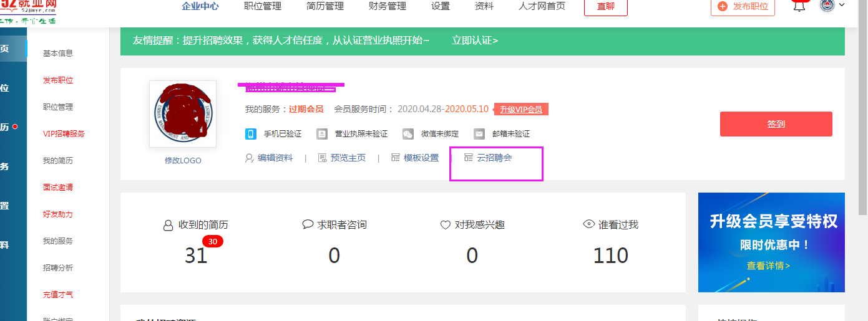Screen dimensions: 868x321
Task: Click 立即认证 in the green banner
Action: (475, 41)
